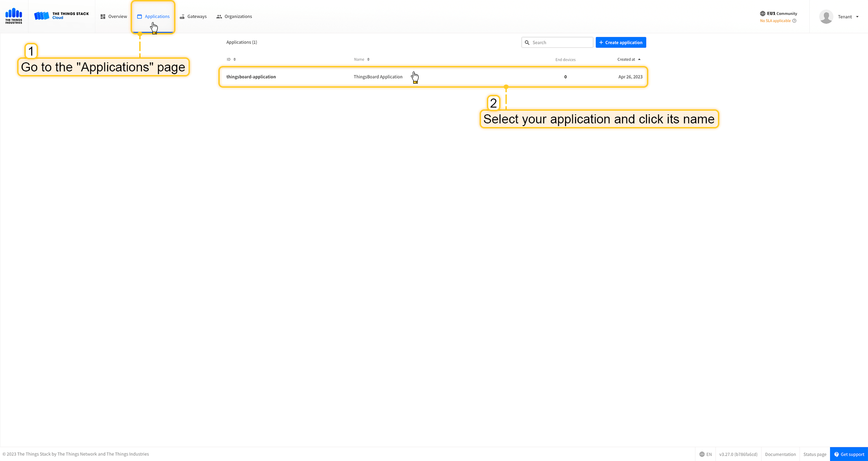This screenshot has height=461, width=868.
Task: Click the help icon next to No SLA applicable
Action: tap(794, 21)
